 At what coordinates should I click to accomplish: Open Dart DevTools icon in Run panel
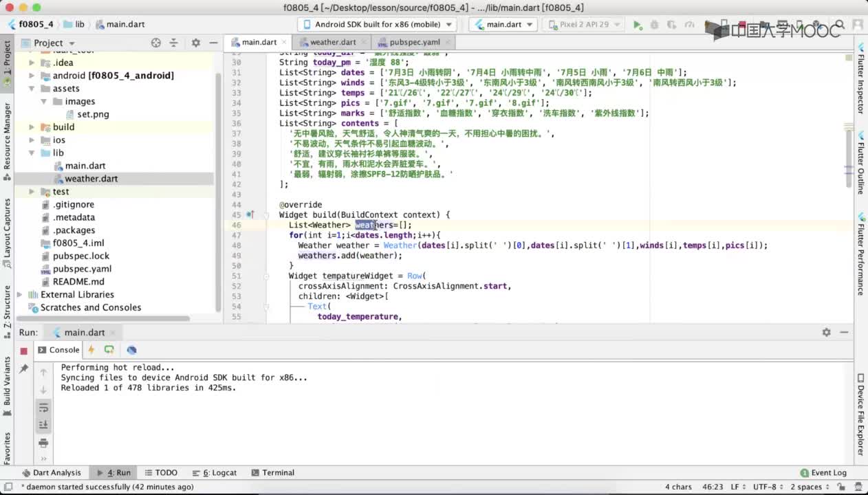tap(131, 350)
